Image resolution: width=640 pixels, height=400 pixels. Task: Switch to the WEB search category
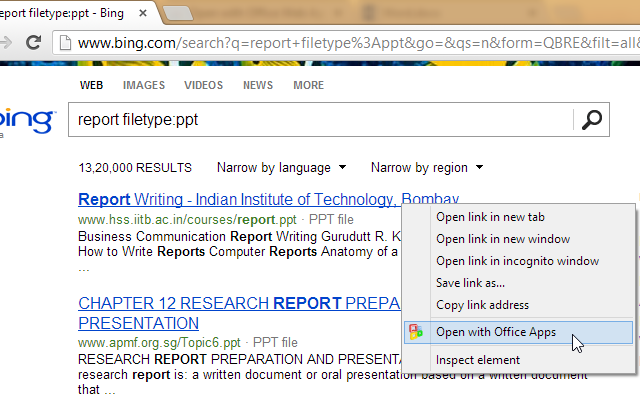pos(91,85)
